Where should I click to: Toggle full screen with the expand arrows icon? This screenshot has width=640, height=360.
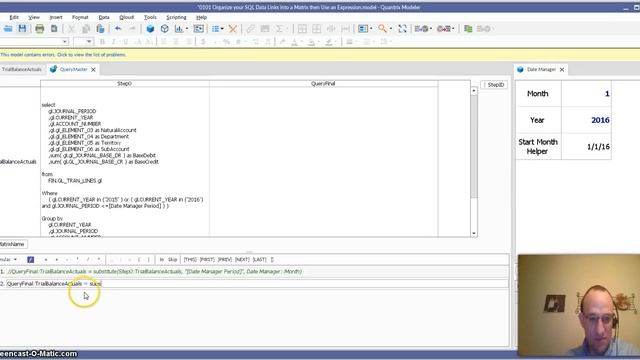(402, 29)
